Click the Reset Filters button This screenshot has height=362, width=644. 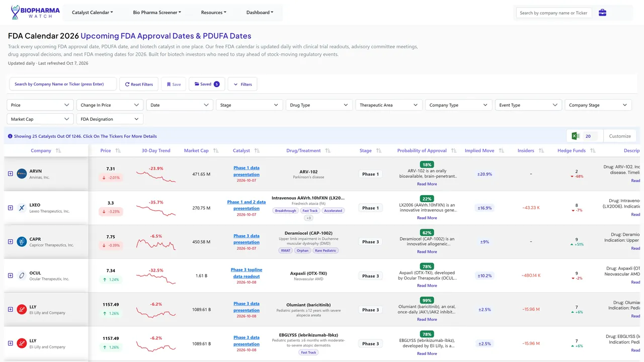(139, 84)
